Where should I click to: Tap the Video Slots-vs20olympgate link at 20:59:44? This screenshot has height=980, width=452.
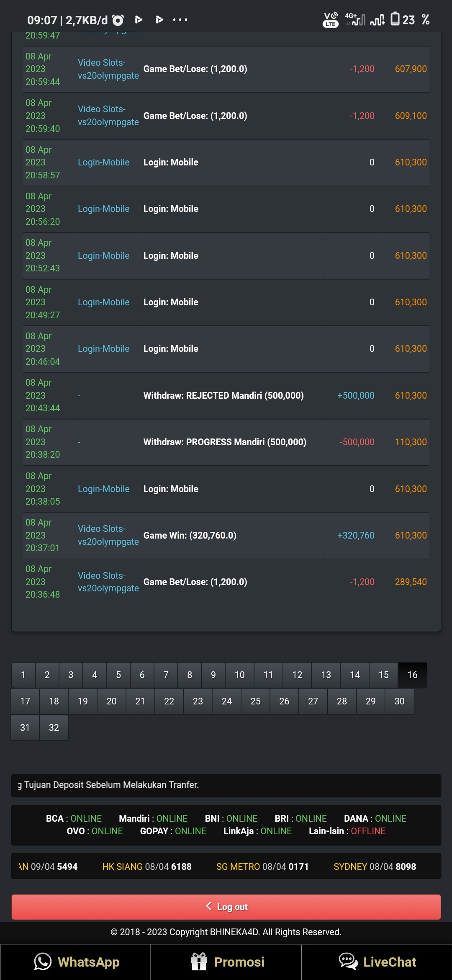click(108, 69)
